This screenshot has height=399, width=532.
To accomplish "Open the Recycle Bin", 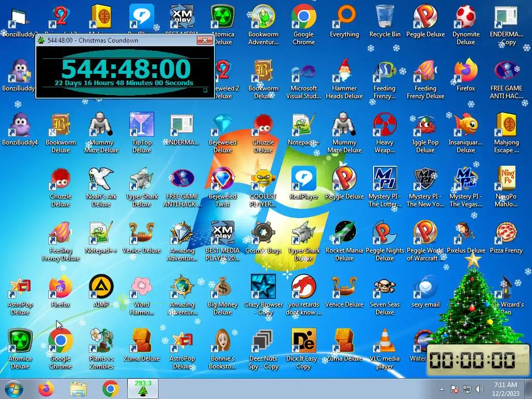I will point(385,21).
